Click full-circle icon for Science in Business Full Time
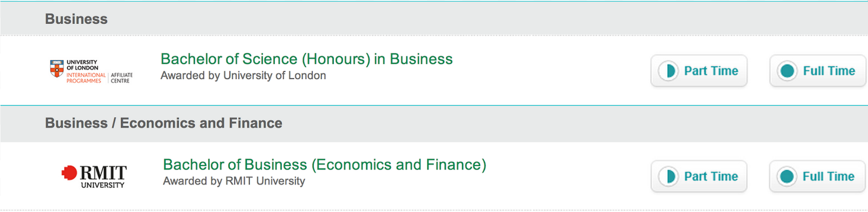 pyautogui.click(x=787, y=71)
